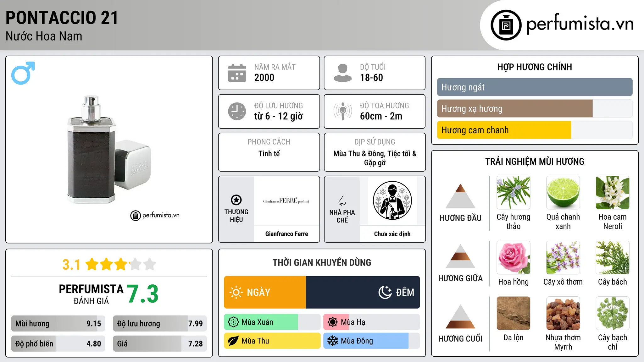Click the sillage value 60cm - 2m
The image size is (644, 362).
[381, 116]
